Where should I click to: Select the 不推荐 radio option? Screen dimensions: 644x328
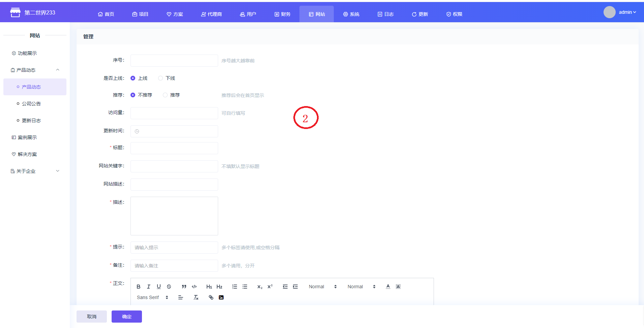[x=141, y=95]
